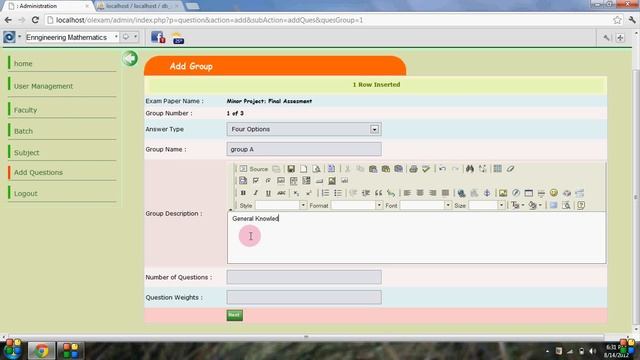The image size is (640, 360).
Task: Open the Background Color picker
Action: [x=534, y=205]
